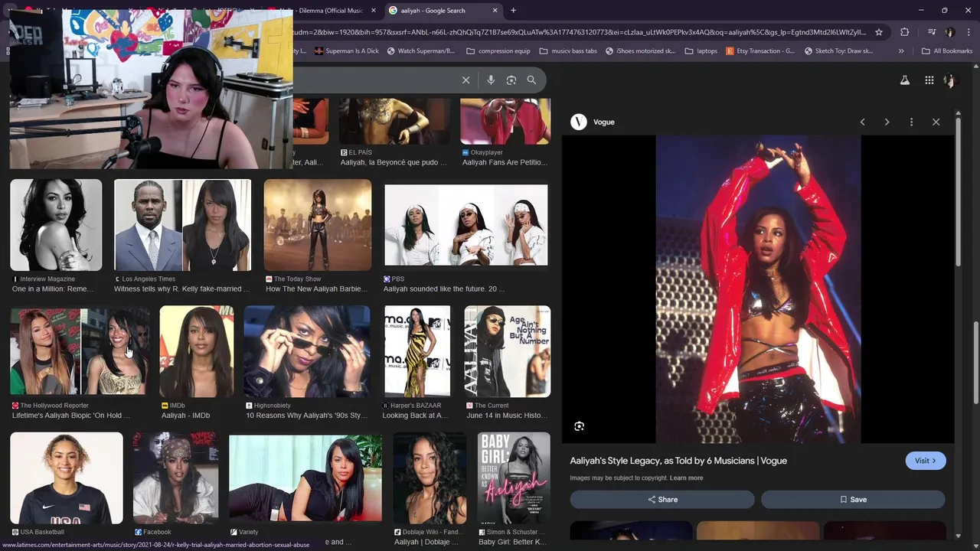
Task: Visit the Vogue page
Action: (926, 461)
